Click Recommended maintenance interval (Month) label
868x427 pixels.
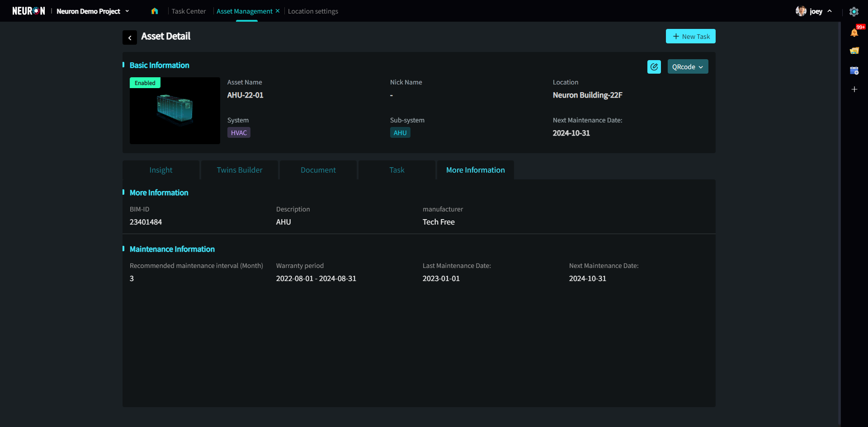(196, 266)
